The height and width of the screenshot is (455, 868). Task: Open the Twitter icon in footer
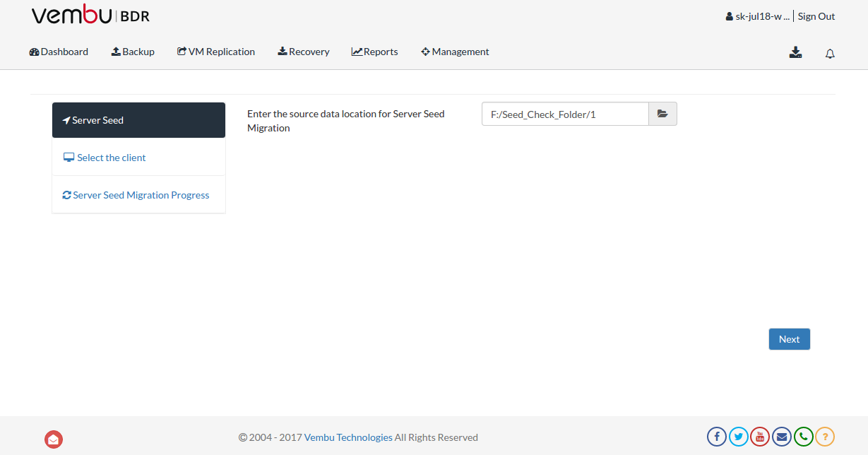[x=739, y=437]
